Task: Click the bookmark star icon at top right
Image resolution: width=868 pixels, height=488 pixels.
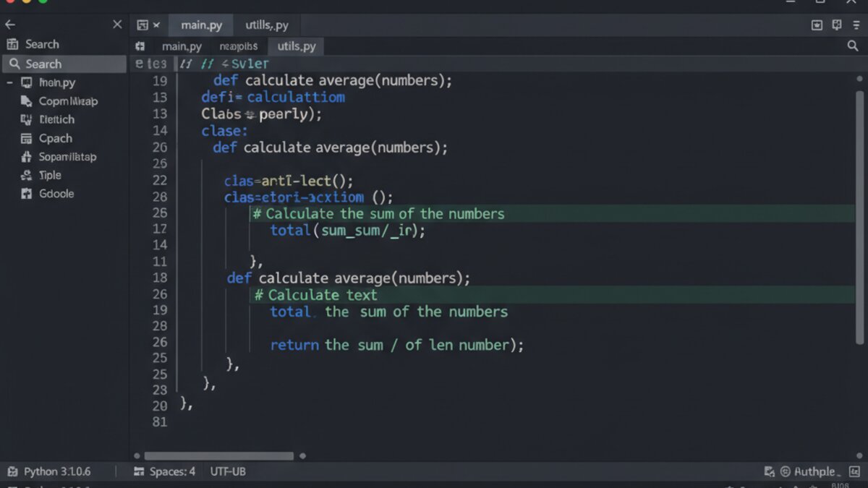Action: 817,25
